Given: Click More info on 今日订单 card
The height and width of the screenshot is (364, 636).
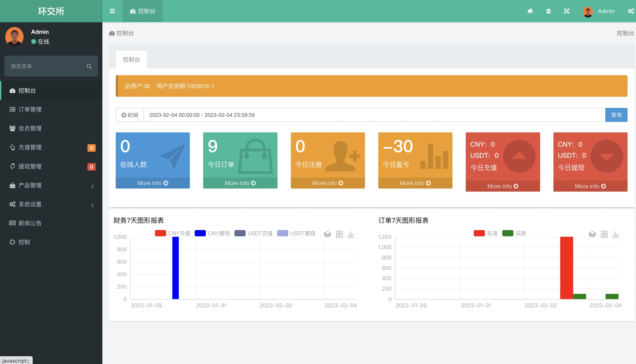Looking at the screenshot, I should pyautogui.click(x=240, y=183).
